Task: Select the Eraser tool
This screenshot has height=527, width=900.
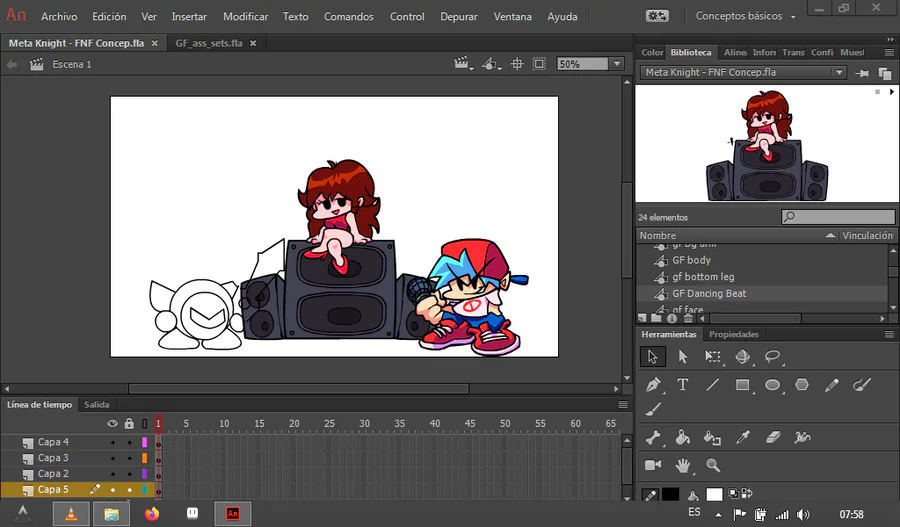Action: pyautogui.click(x=773, y=437)
